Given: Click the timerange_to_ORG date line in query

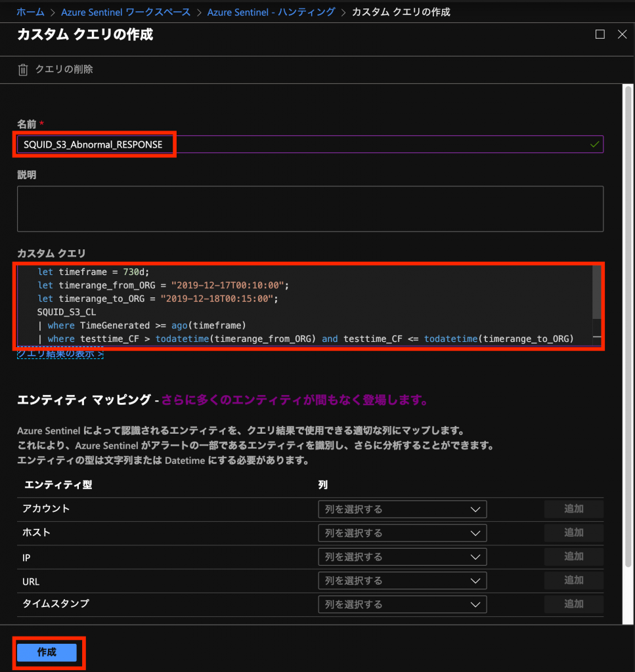Looking at the screenshot, I should [158, 299].
